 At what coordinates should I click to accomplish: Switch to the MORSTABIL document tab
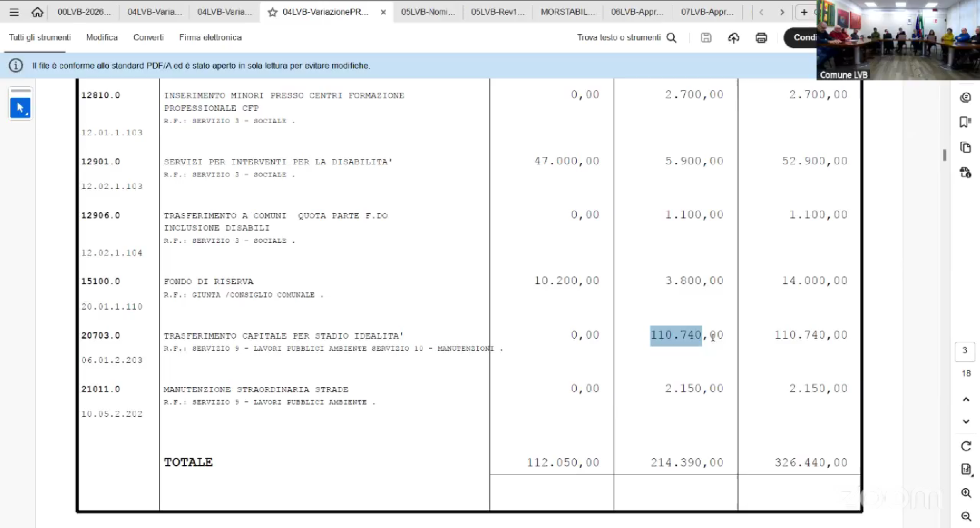[567, 12]
